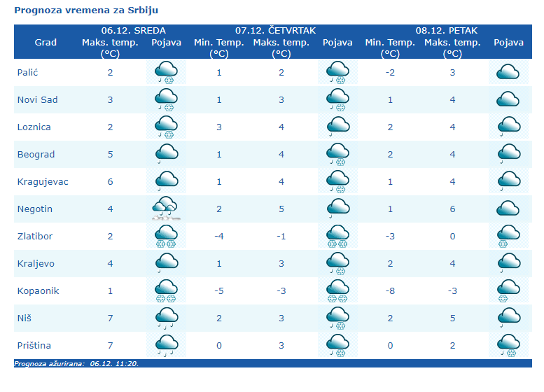Image resolution: width=544 pixels, height=392 pixels.
Task: Click Palić's Wednesday weather icon
Action: [166, 72]
